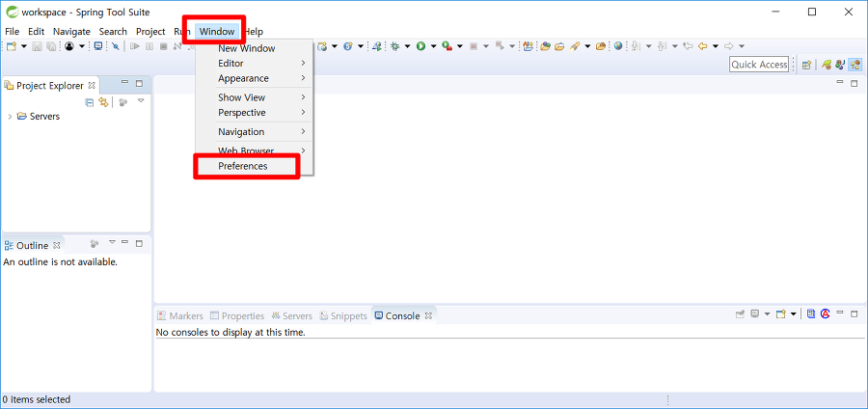This screenshot has width=868, height=409.
Task: Open dropdown beside the blue S icon
Action: pos(361,46)
